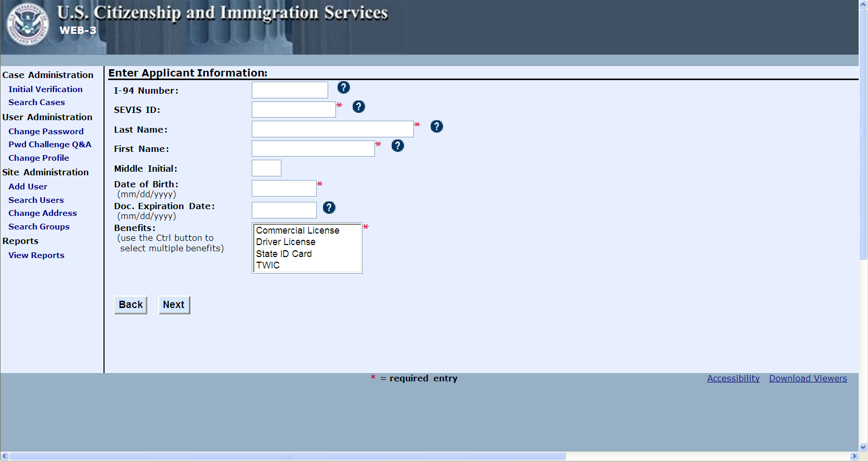Follow the Download Viewers link
Screen dimensions: 868x462
pyautogui.click(x=808, y=378)
